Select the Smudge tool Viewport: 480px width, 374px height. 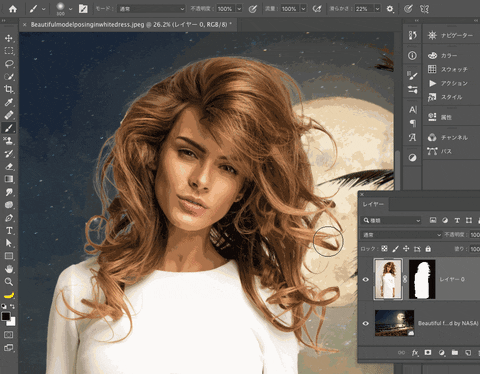tap(9, 192)
